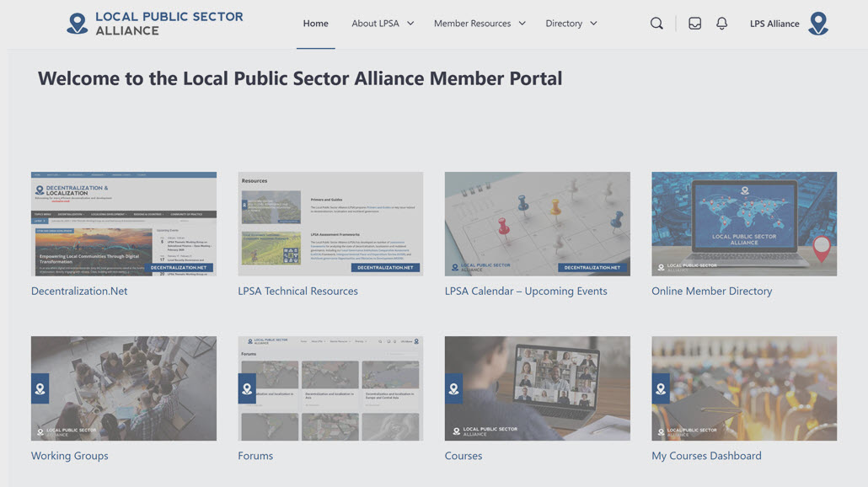
Task: Click the My Courses Dashboard thumbnail image
Action: tap(744, 388)
